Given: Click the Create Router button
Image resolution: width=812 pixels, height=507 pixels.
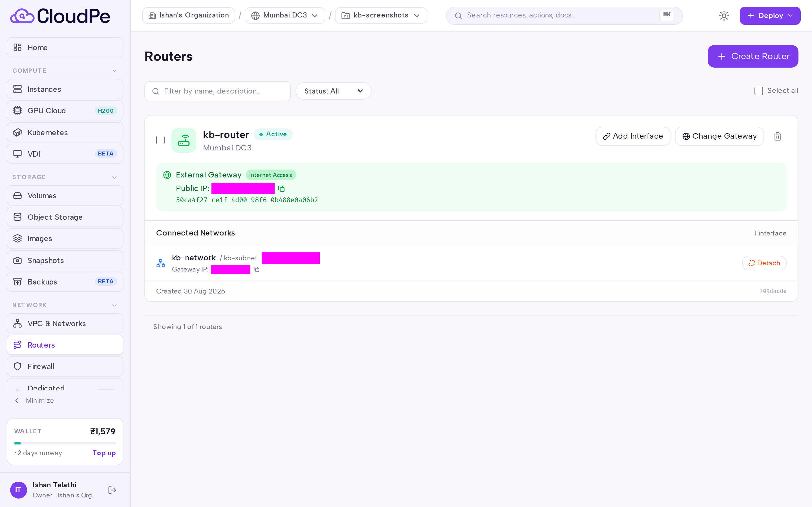Looking at the screenshot, I should [x=753, y=56].
